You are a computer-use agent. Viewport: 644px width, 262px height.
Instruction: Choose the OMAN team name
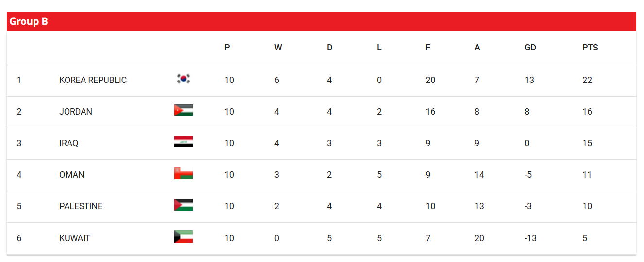(x=72, y=175)
